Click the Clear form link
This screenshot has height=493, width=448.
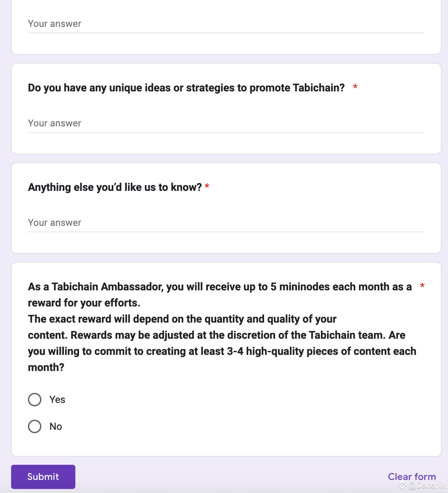412,477
